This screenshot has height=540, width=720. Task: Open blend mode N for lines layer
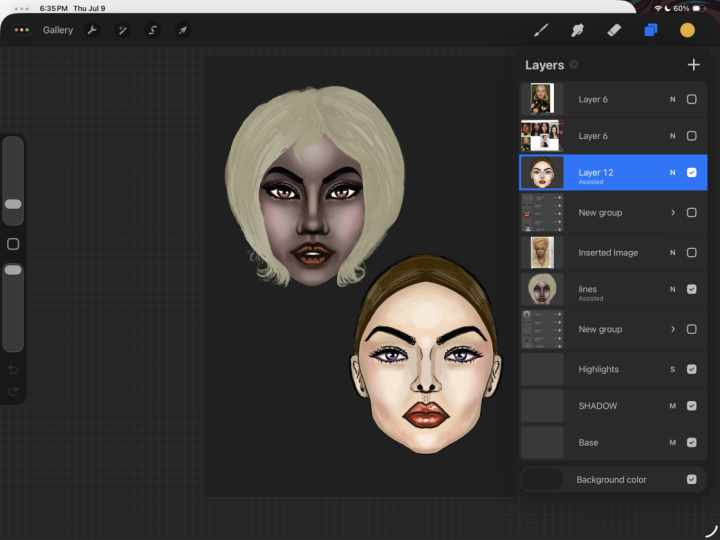(x=673, y=289)
